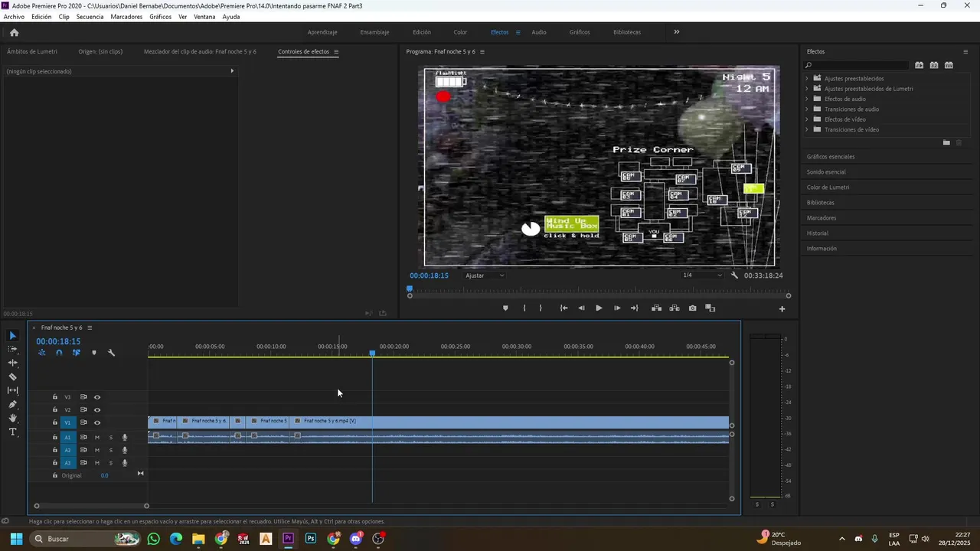The width and height of the screenshot is (980, 551).
Task: Click the Effects search field
Action: point(857,65)
